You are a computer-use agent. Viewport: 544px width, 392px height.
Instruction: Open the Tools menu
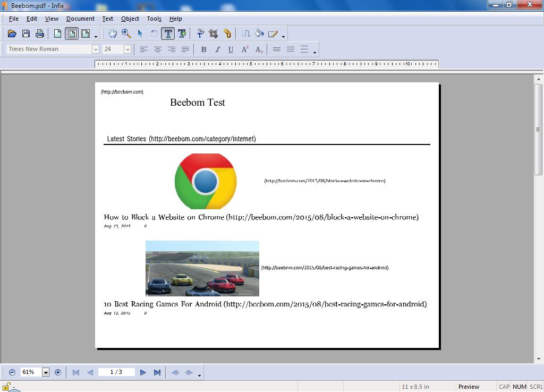(154, 19)
